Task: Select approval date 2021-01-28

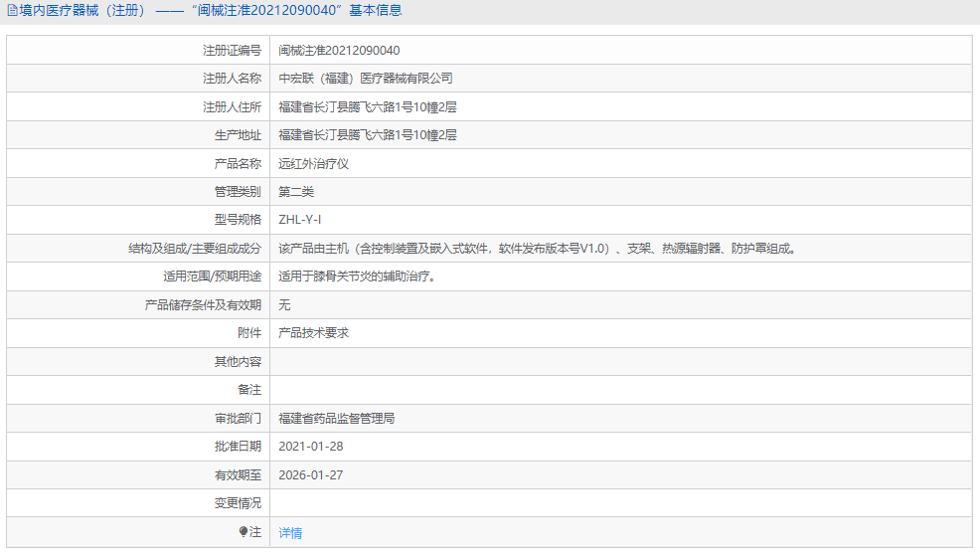Action: [x=311, y=447]
